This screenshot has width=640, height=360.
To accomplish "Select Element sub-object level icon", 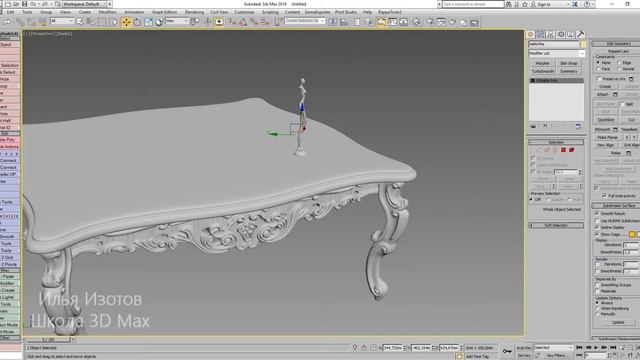I will tap(571, 150).
